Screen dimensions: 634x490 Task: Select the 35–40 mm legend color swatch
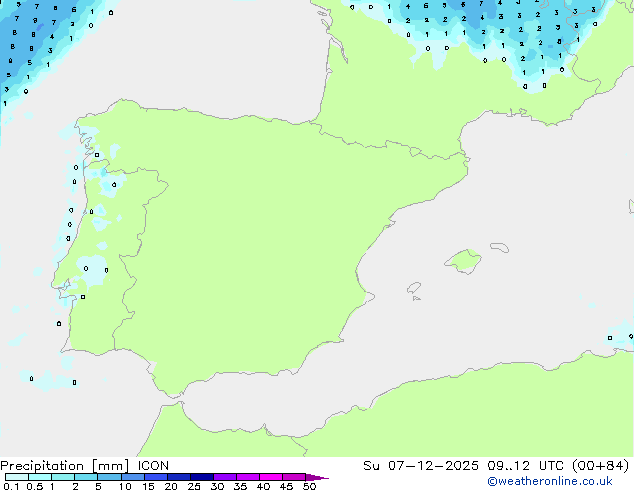247,477
